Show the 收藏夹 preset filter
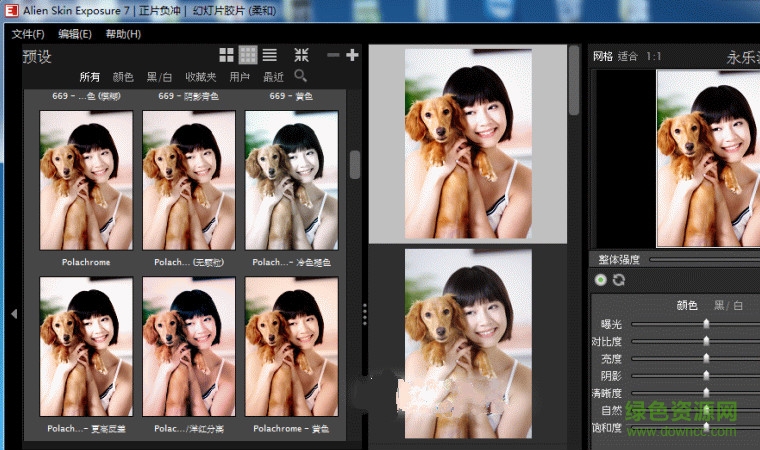This screenshot has height=450, width=760. (201, 77)
